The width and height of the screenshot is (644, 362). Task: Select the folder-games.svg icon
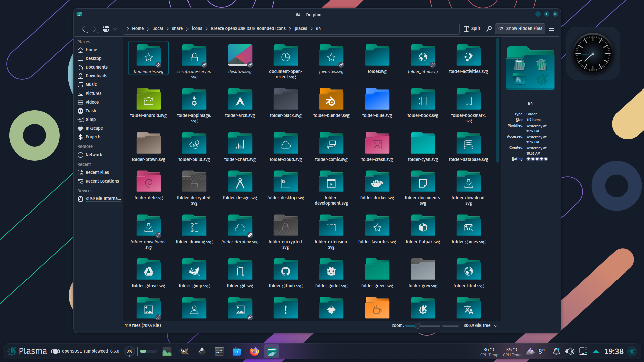pyautogui.click(x=468, y=226)
